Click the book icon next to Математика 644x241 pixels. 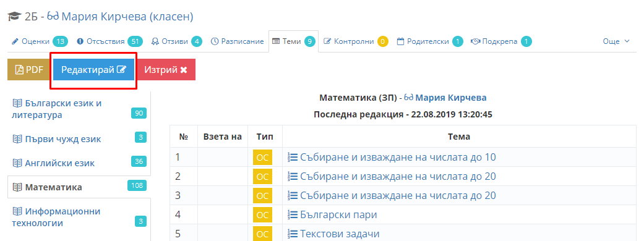[17, 187]
